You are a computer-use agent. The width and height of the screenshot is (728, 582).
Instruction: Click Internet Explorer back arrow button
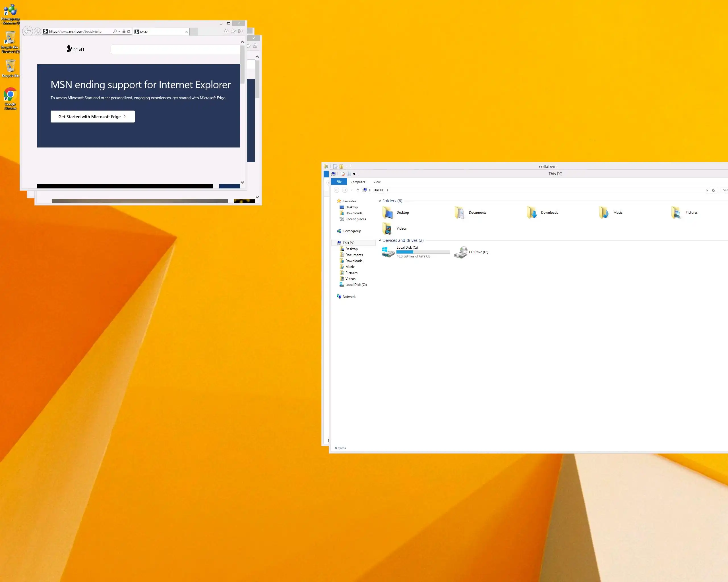(x=28, y=31)
